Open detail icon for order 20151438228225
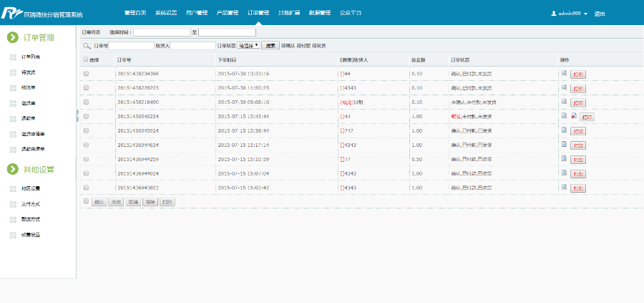The width and height of the screenshot is (644, 303). coord(565,87)
